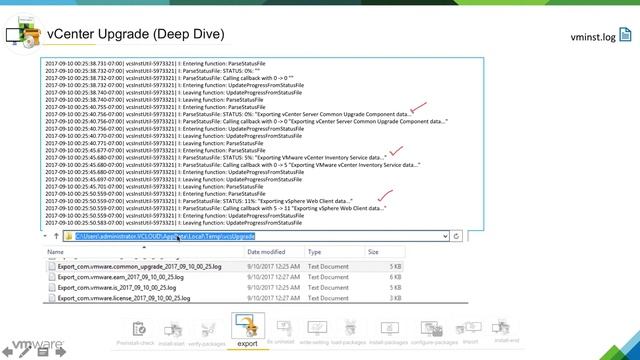The image size is (640, 360).
Task: Click file icon of Export_com.vmware.eam log
Action: tap(52, 277)
